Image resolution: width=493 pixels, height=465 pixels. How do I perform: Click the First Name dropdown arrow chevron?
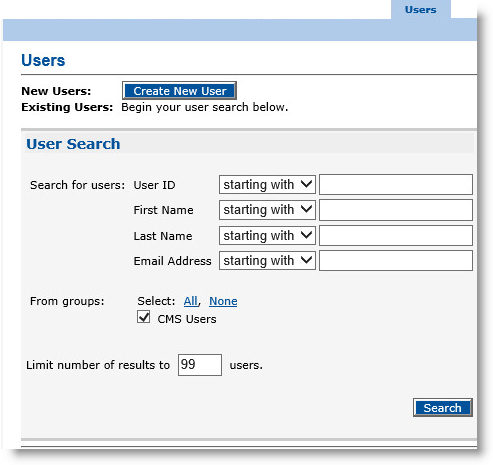(306, 209)
